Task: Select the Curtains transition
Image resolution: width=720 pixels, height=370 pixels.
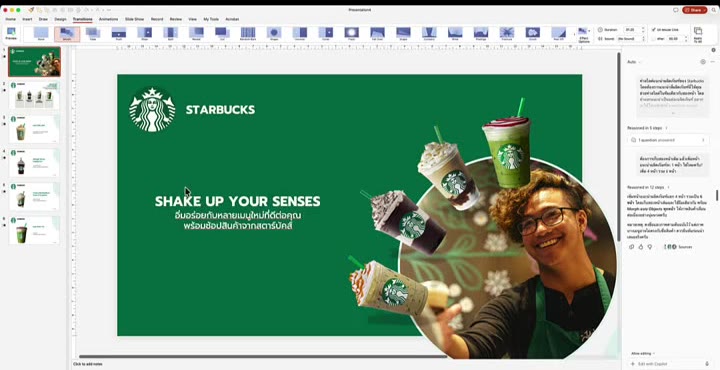Action: click(429, 34)
